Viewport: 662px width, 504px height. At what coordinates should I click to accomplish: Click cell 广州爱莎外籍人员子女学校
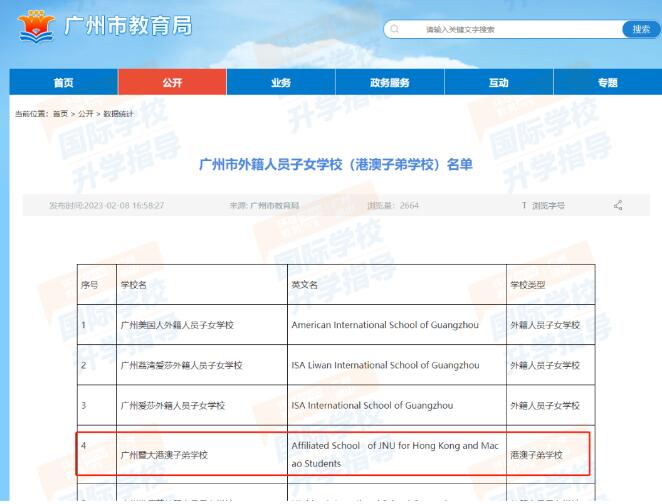(202, 405)
